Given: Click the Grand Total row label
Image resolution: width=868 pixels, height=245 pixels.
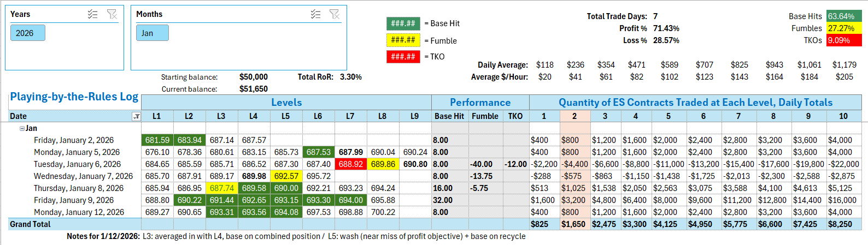Looking at the screenshot, I should tap(30, 224).
